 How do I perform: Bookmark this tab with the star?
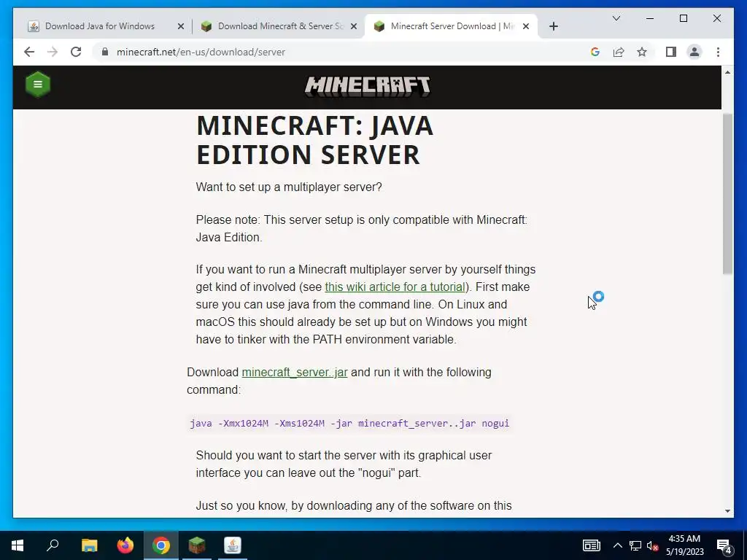[642, 52]
